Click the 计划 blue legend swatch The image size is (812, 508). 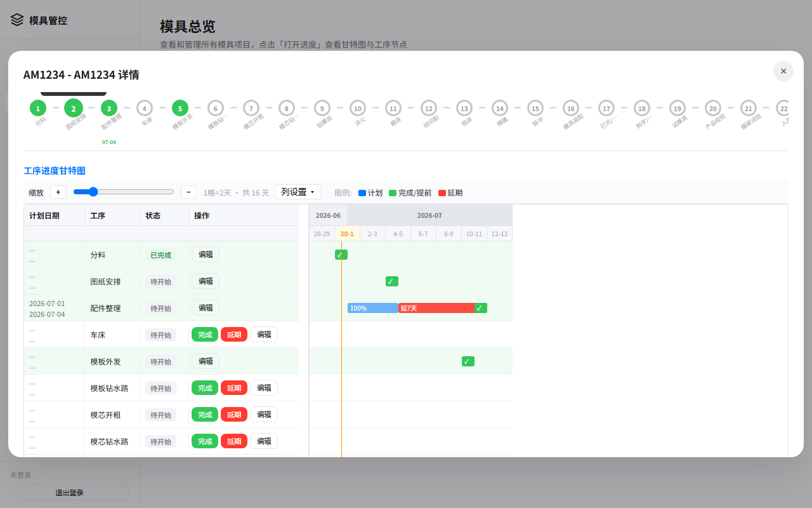point(362,193)
